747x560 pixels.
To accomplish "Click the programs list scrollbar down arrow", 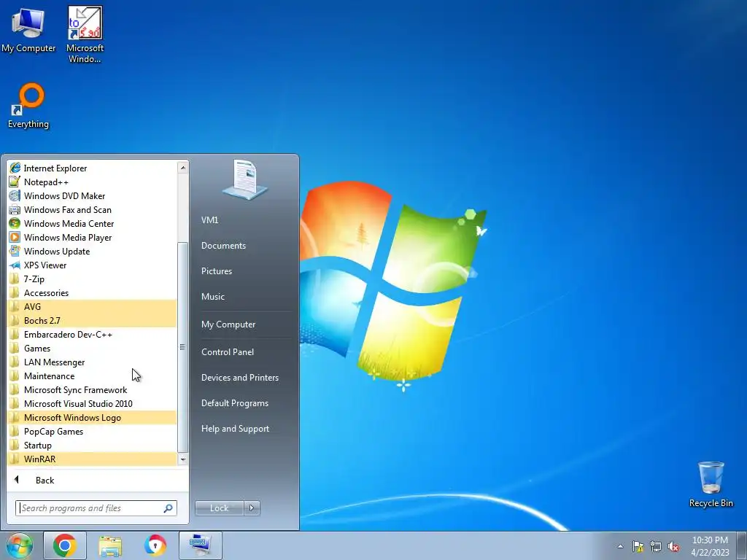I will click(x=182, y=459).
